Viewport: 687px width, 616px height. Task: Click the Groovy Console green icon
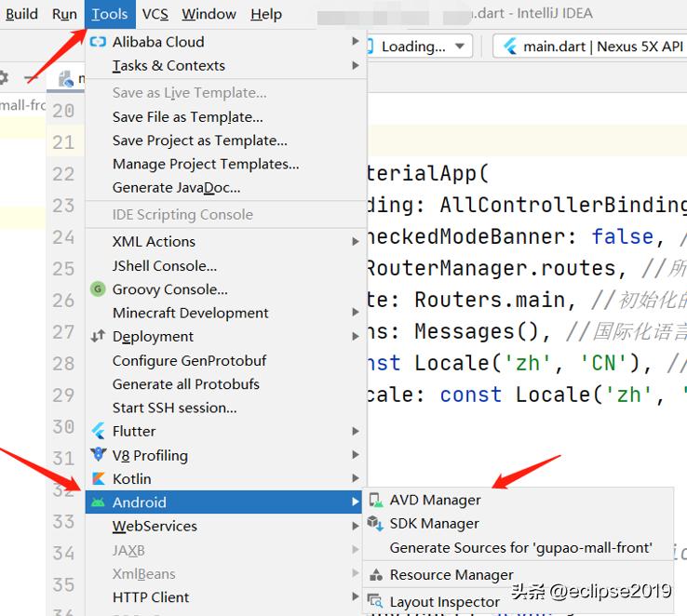point(98,289)
